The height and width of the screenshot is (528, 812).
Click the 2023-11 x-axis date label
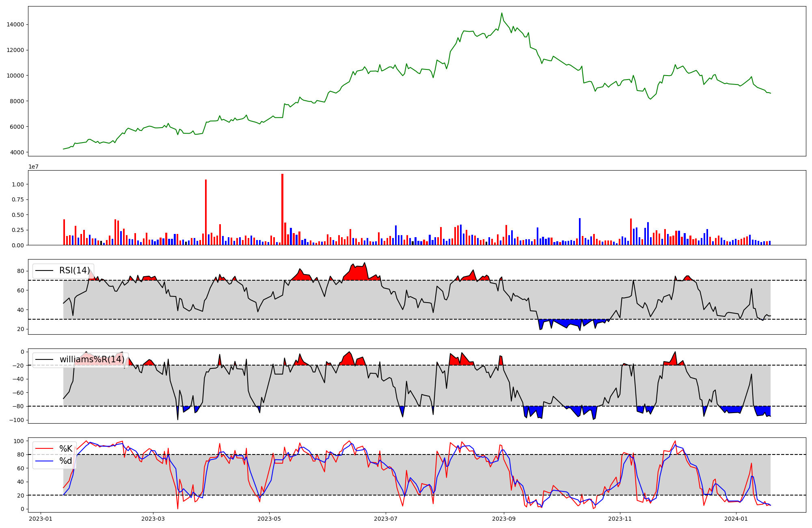[x=620, y=519]
